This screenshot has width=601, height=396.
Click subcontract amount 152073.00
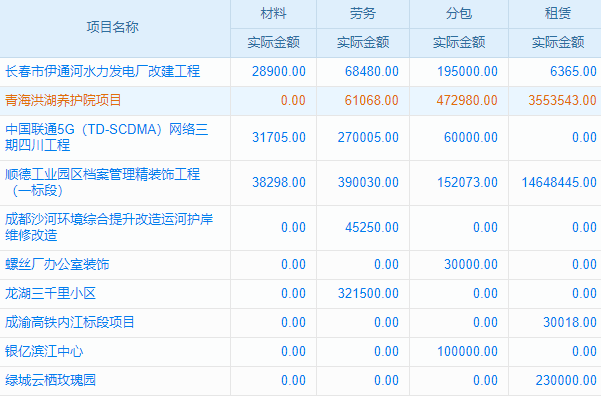467,182
